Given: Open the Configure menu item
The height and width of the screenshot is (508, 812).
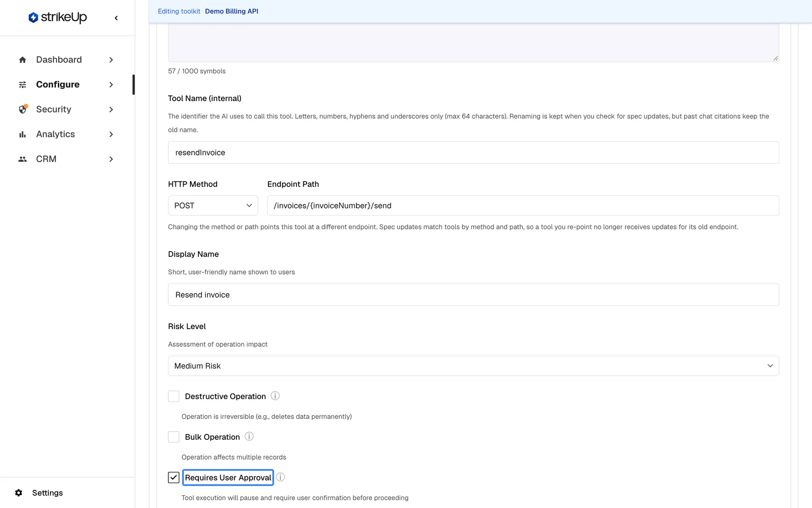Looking at the screenshot, I should (66, 84).
